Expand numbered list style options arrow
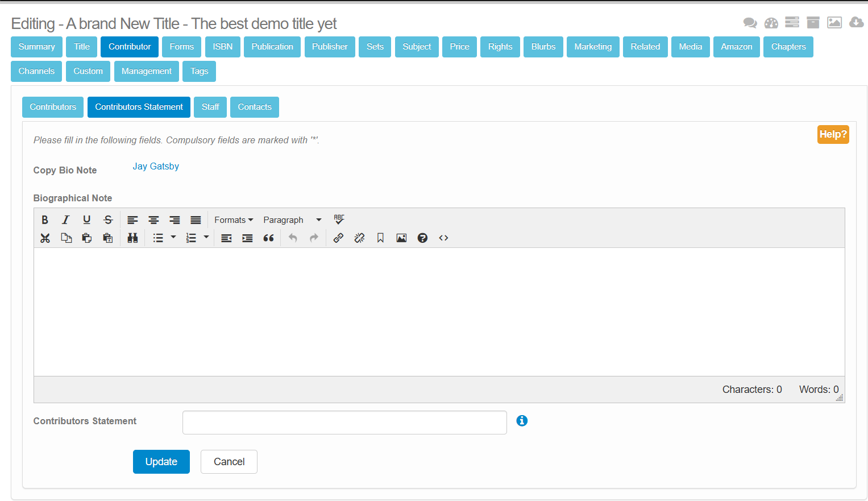868x501 pixels. pos(206,238)
